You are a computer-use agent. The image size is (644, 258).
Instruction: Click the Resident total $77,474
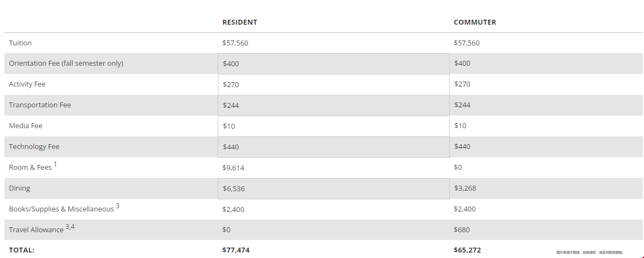236,250
